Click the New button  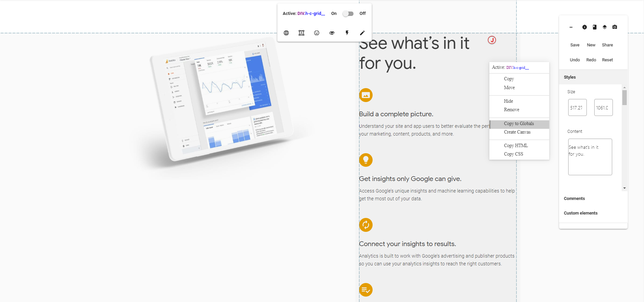point(591,45)
